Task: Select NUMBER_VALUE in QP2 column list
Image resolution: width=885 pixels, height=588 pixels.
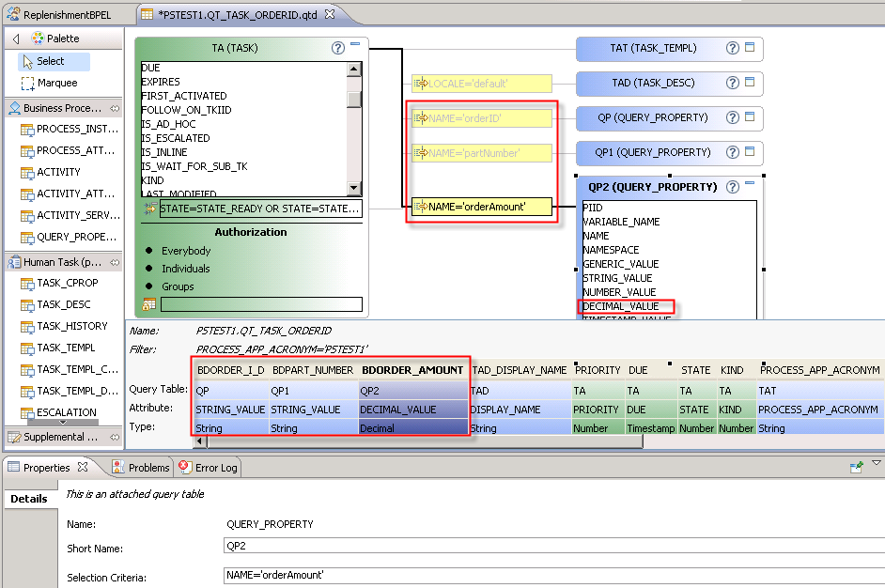Action: click(x=619, y=292)
